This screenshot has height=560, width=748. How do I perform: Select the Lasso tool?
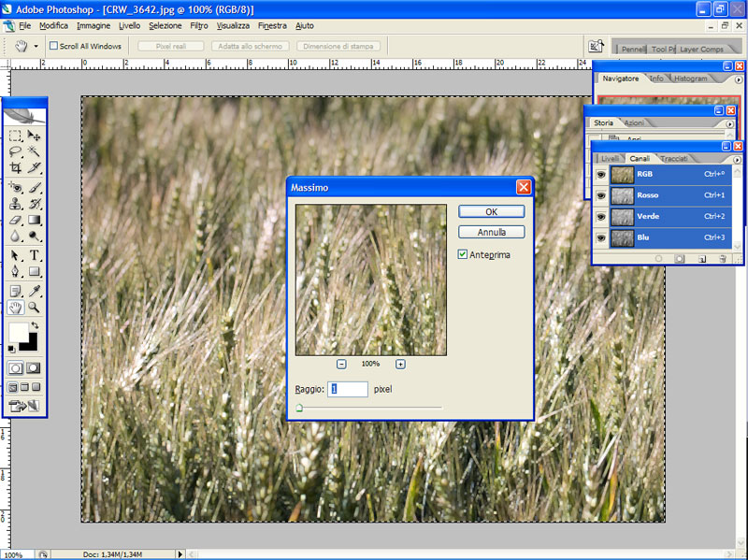coord(16,151)
